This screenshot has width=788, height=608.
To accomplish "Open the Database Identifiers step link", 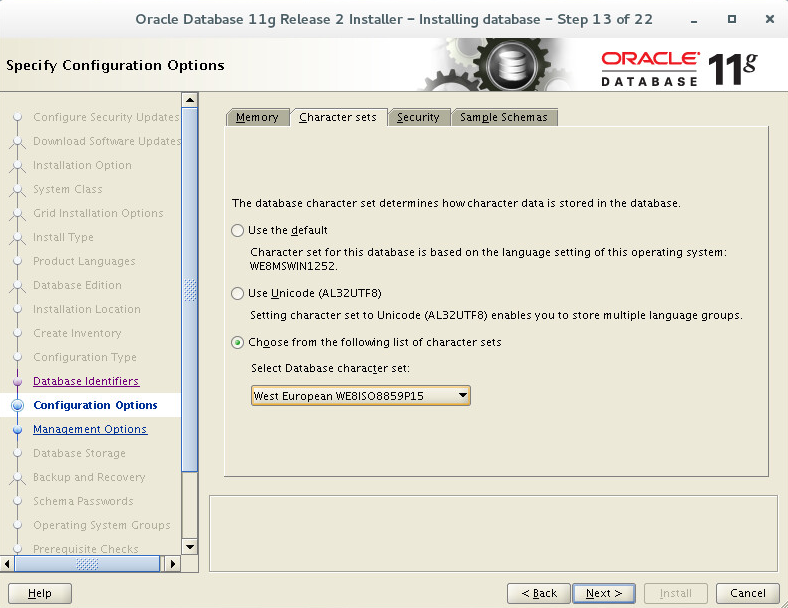I will 86,381.
